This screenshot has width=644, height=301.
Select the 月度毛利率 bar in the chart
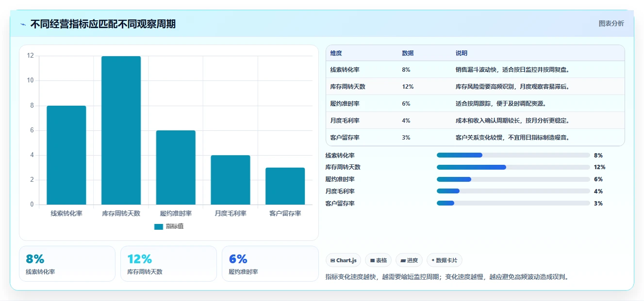click(231, 180)
